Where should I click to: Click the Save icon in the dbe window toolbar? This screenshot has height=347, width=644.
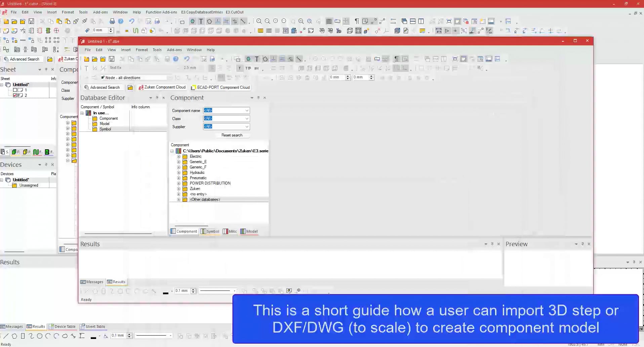pyautogui.click(x=112, y=59)
